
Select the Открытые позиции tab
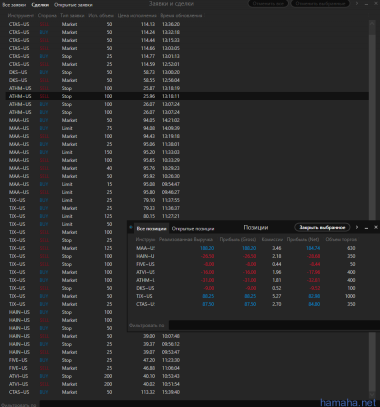193,229
